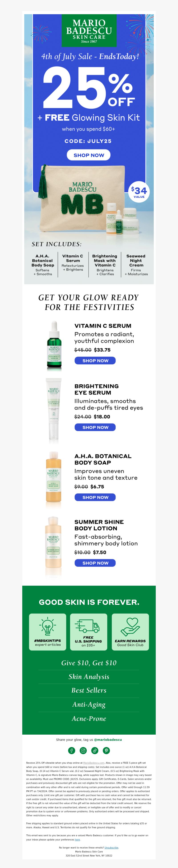The height and width of the screenshot is (868, 178).
Task: Click the Mario Badescu logo banner
Action: coord(89,31)
